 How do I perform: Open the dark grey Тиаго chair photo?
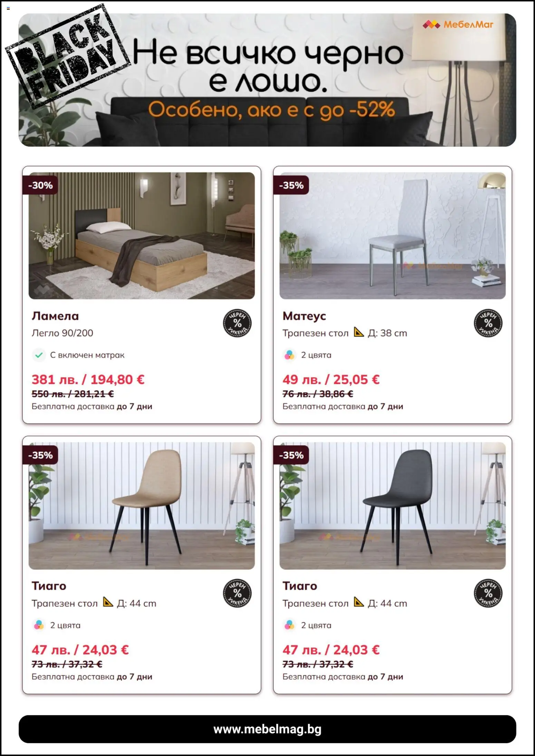click(x=392, y=506)
